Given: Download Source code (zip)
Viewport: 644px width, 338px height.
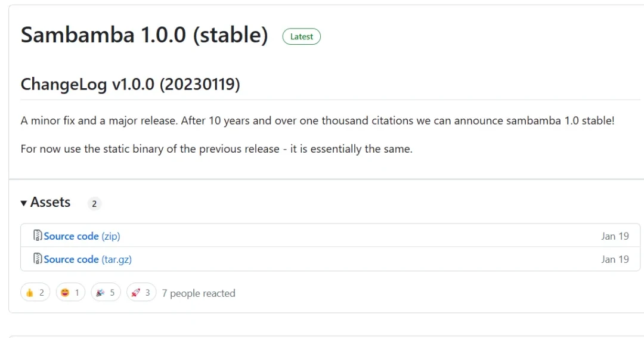Looking at the screenshot, I should [71, 236].
